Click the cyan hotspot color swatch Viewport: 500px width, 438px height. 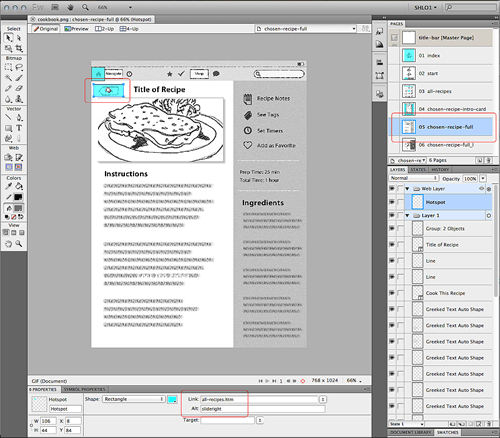[x=172, y=399]
